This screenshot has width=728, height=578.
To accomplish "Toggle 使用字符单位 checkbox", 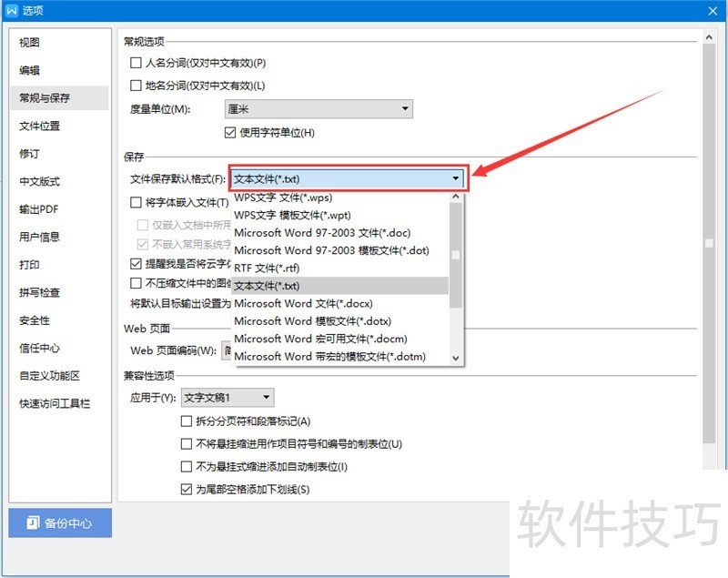I will 230,133.
